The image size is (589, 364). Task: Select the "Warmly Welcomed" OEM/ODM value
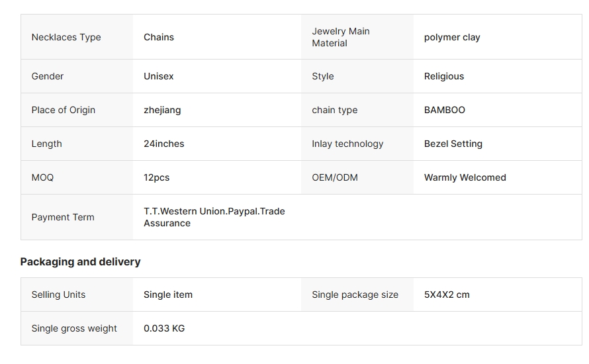coord(465,177)
